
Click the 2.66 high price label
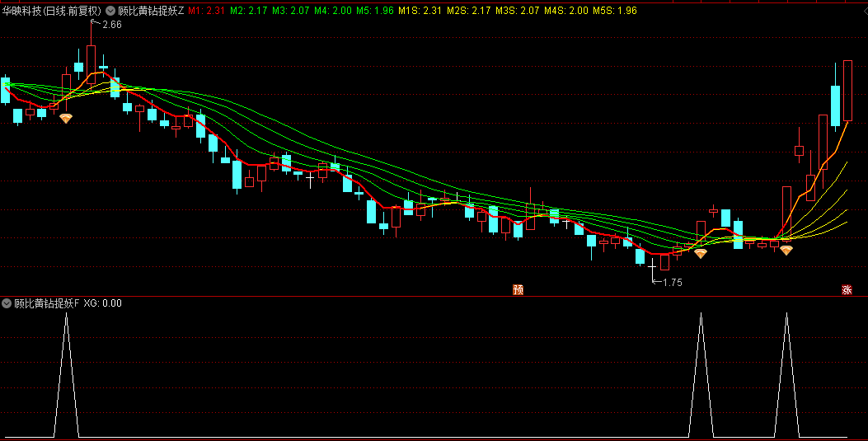[112, 25]
